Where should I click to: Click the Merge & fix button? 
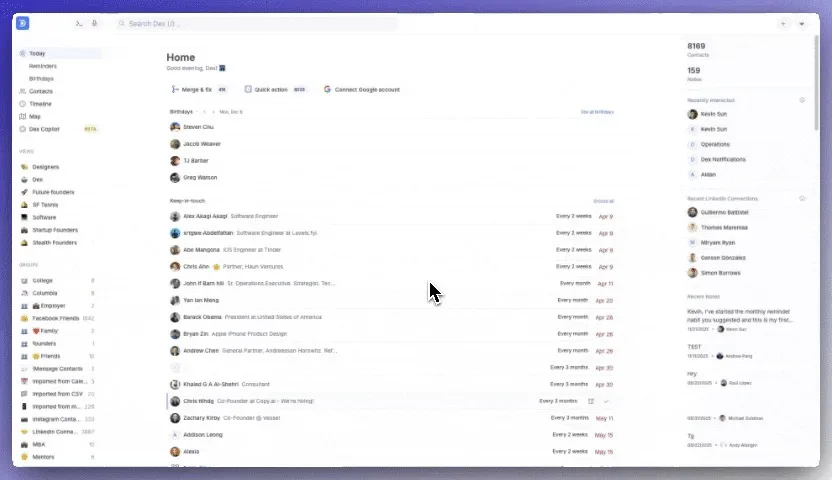200,90
